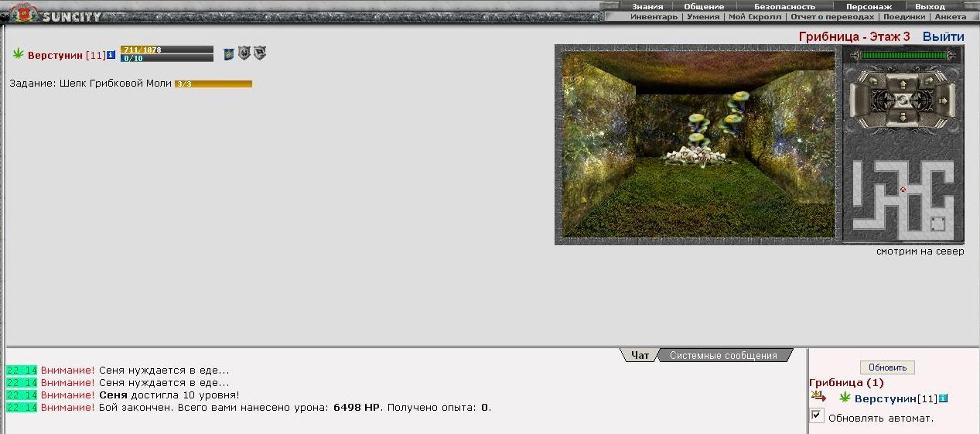This screenshot has height=434, width=980.
Task: Move forward with the up arrow
Action: pos(903,84)
